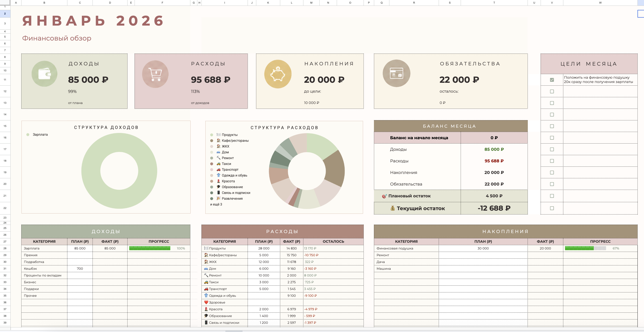Click the Финансовая подушка 67% progress bar
The width and height of the screenshot is (644, 332).
coord(585,248)
